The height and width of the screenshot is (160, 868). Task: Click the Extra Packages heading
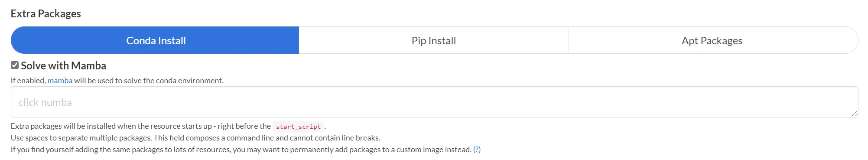click(x=46, y=13)
